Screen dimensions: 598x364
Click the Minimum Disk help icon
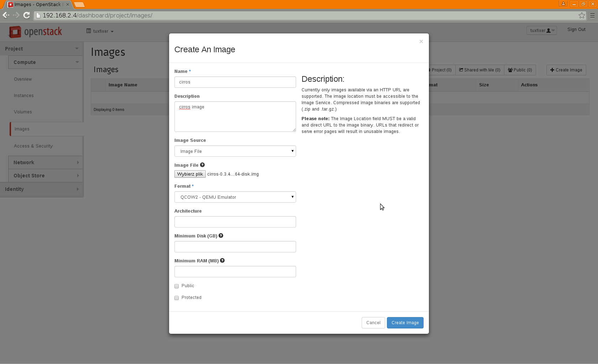[x=221, y=236]
